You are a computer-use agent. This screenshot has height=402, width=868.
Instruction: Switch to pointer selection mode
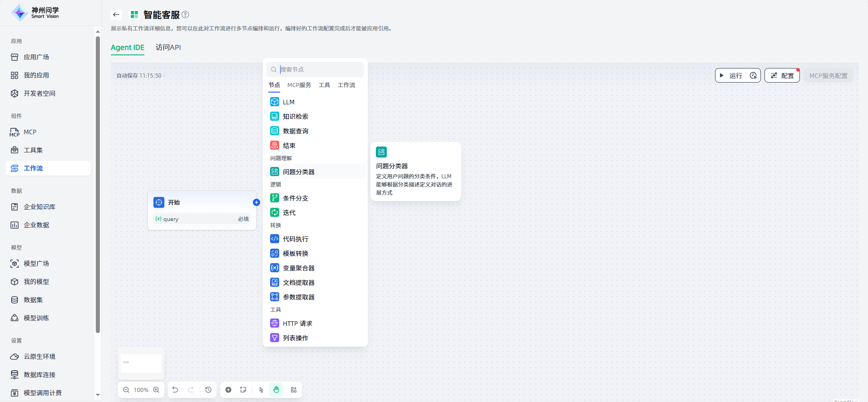pyautogui.click(x=261, y=390)
